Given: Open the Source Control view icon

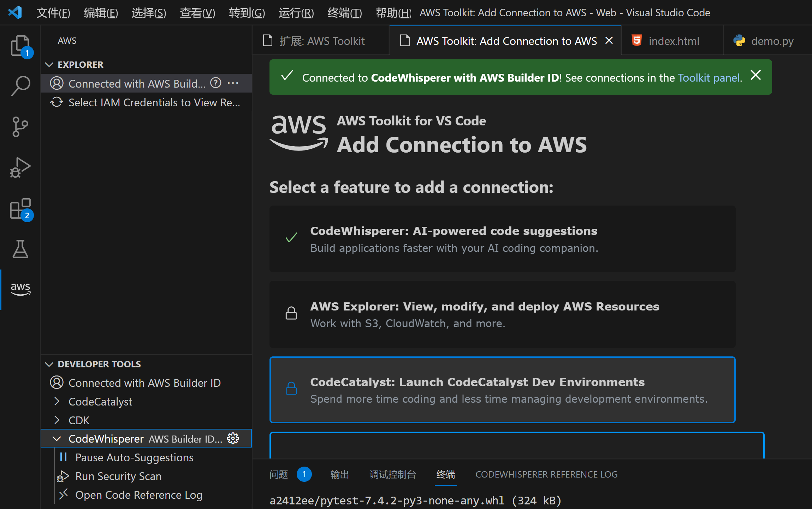Looking at the screenshot, I should (20, 126).
